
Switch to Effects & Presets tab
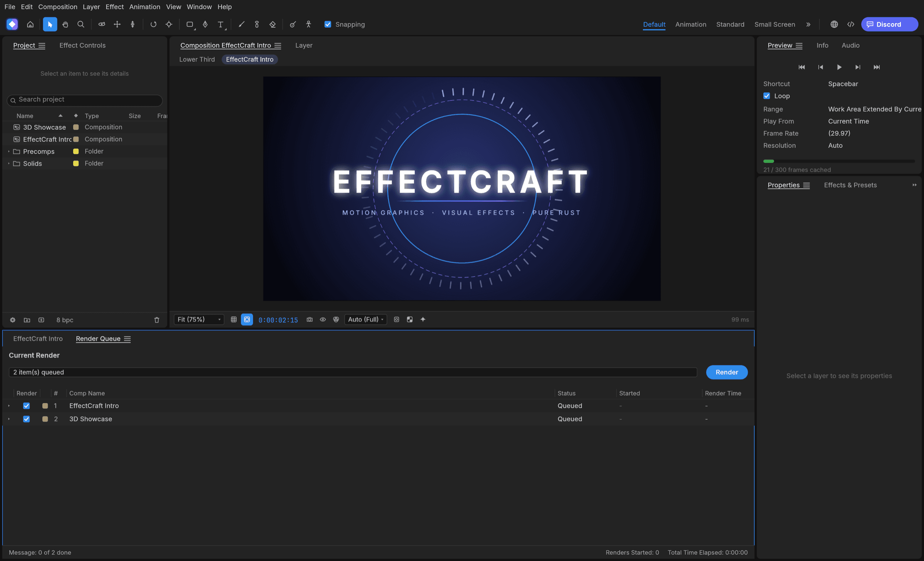[850, 185]
